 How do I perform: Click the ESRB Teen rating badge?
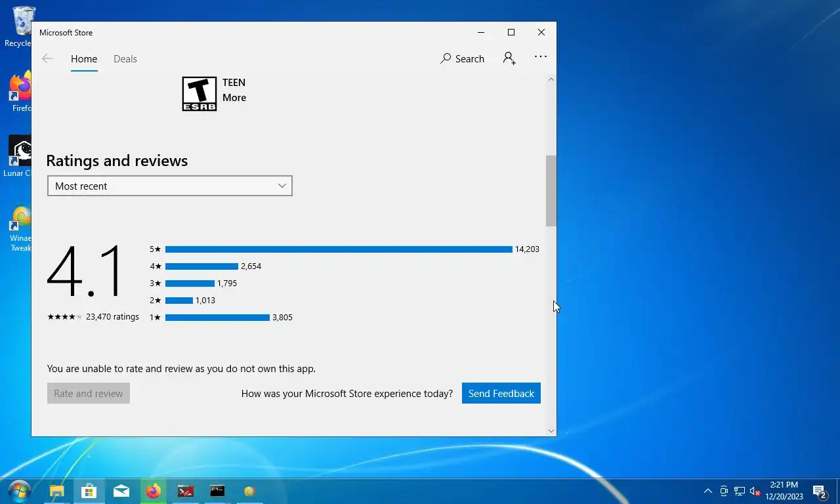199,94
